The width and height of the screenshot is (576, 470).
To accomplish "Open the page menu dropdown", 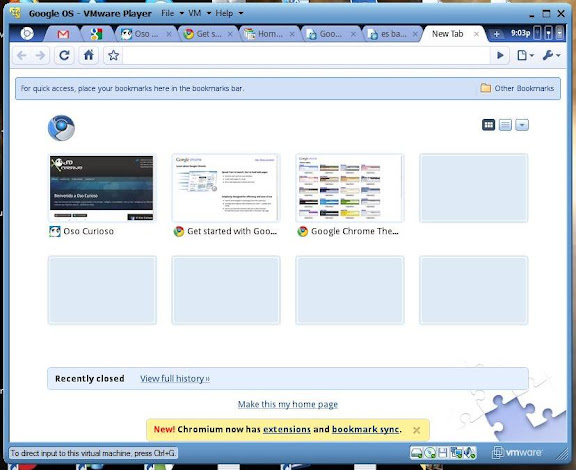I will click(525, 55).
